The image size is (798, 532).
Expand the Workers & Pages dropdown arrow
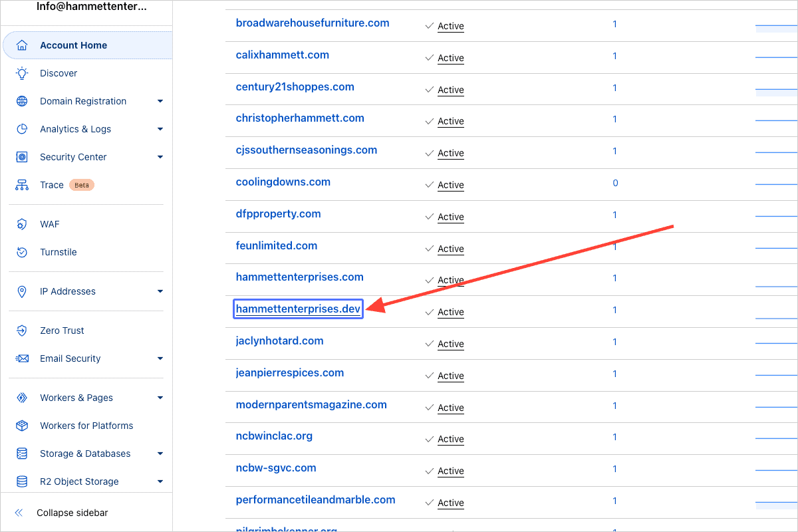pos(160,398)
